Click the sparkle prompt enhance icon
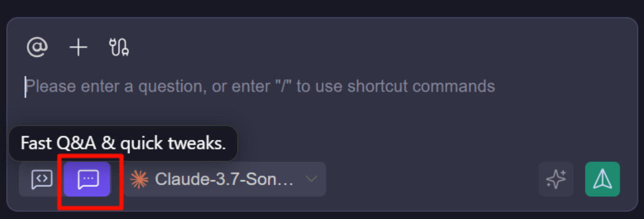This screenshot has height=219, width=644. (x=556, y=179)
